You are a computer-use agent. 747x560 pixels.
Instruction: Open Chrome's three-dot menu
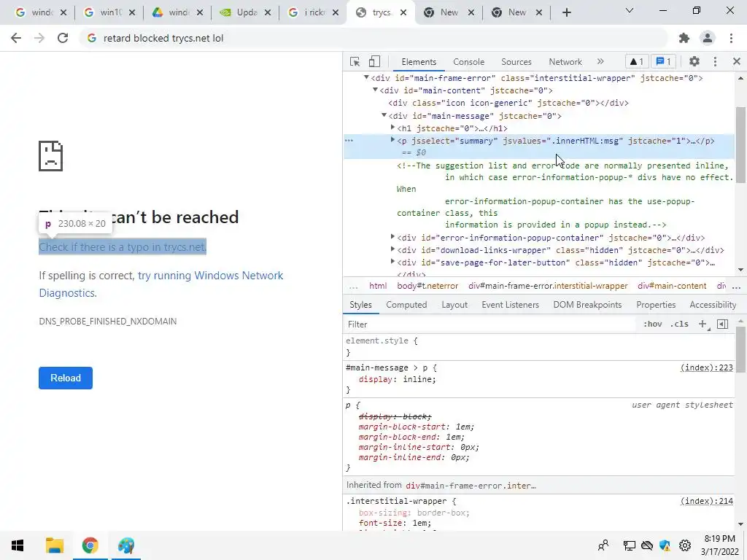(731, 38)
